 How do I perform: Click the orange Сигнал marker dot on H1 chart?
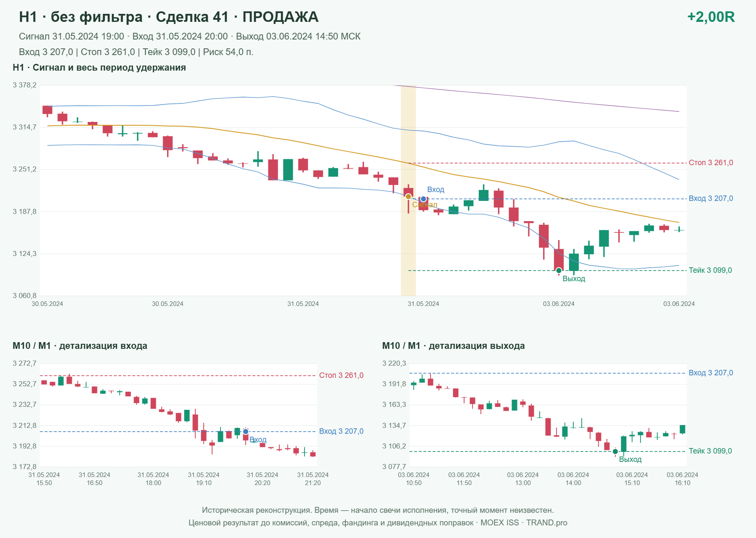click(408, 197)
